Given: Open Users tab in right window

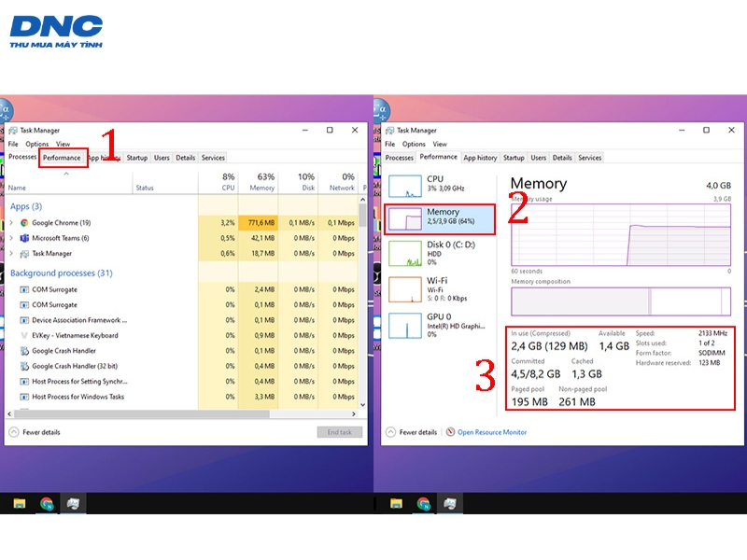Looking at the screenshot, I should point(539,158).
